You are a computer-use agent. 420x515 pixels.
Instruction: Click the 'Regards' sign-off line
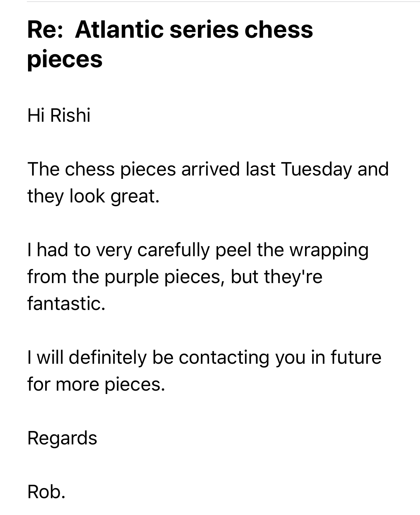coord(62,438)
